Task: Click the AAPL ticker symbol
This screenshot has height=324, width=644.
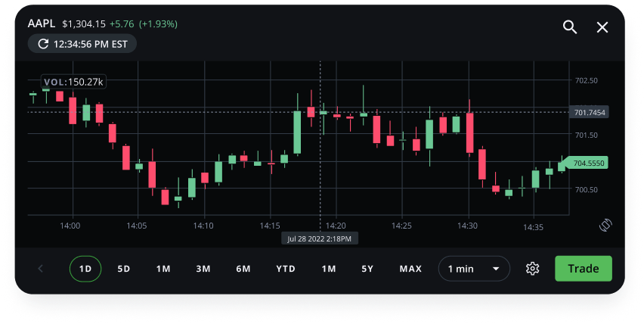Action: coord(42,23)
